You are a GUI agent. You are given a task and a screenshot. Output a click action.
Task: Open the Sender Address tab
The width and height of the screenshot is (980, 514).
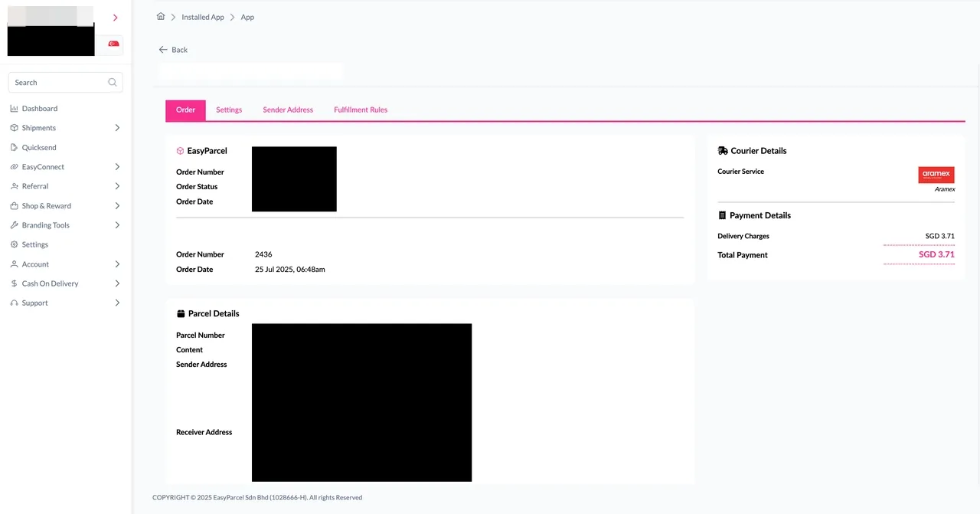tap(288, 110)
